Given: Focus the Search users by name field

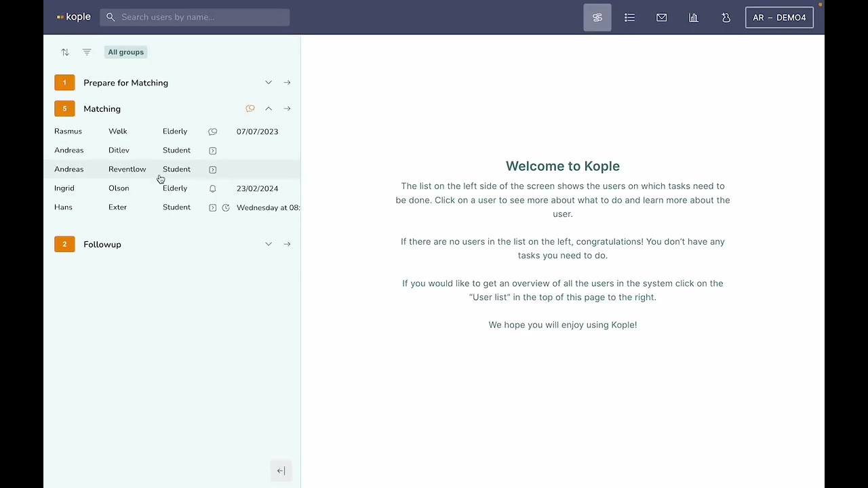Looking at the screenshot, I should pyautogui.click(x=195, y=17).
